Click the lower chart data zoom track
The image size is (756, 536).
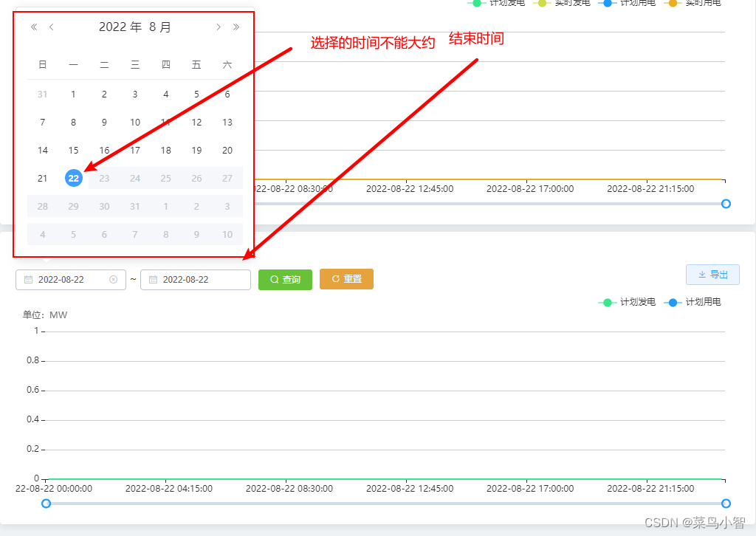pos(385,504)
